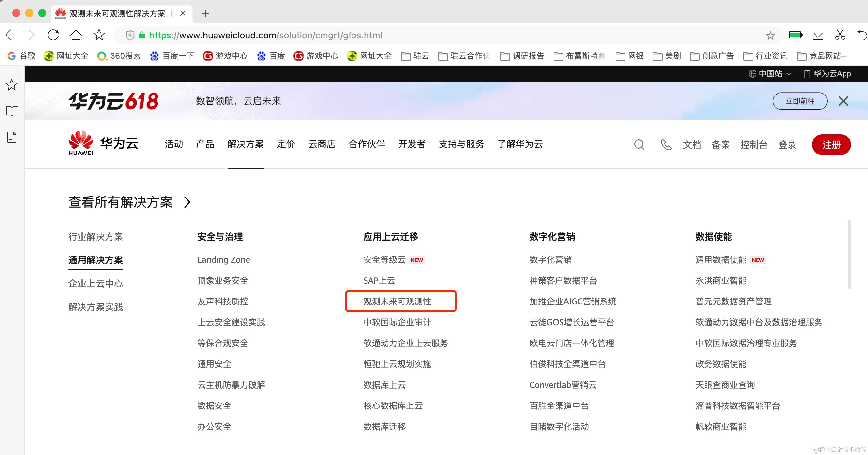Screen dimensions: 868x455
Task: Dismiss the 618 promotional banner
Action: (843, 101)
